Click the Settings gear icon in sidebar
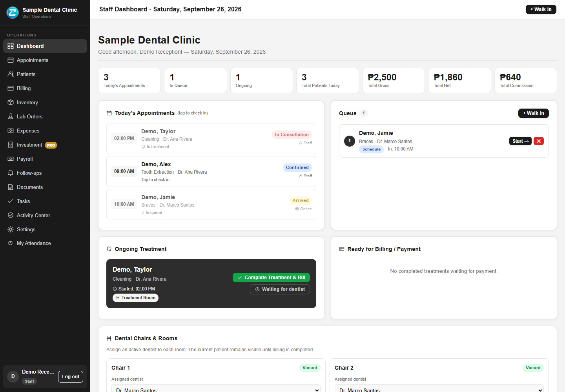 tap(11, 229)
